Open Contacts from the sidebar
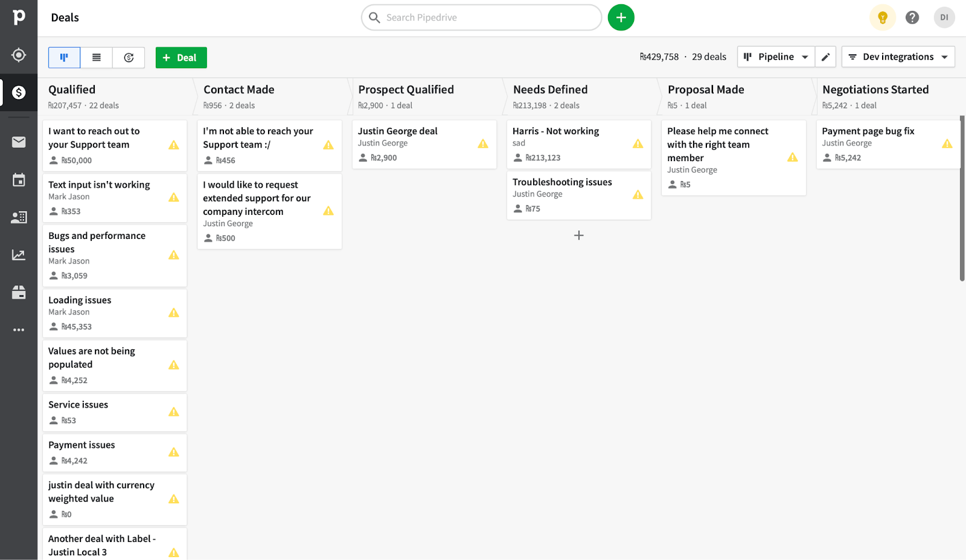This screenshot has height=560, width=966. (x=19, y=217)
